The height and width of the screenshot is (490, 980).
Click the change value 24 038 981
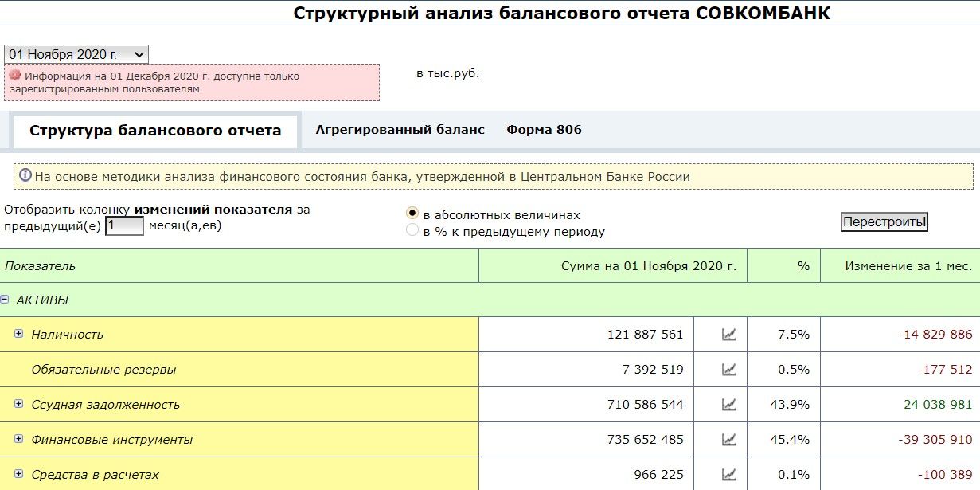(938, 405)
